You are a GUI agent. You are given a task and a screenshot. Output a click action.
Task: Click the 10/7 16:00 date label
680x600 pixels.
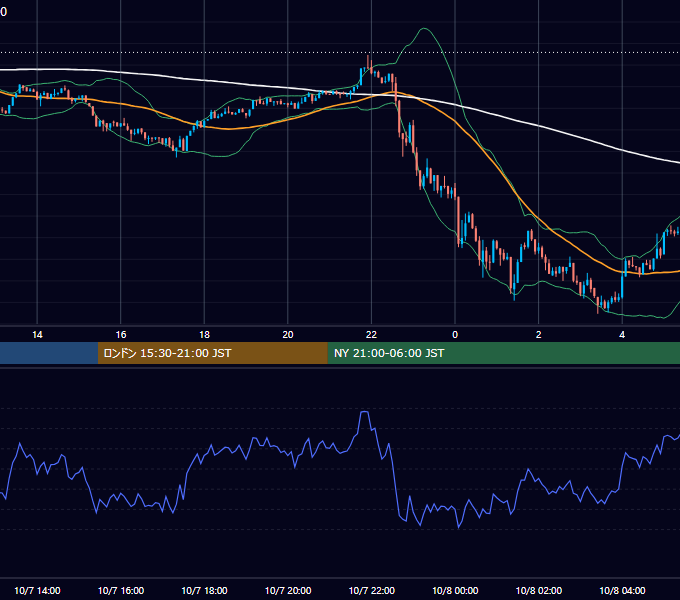[x=121, y=590]
